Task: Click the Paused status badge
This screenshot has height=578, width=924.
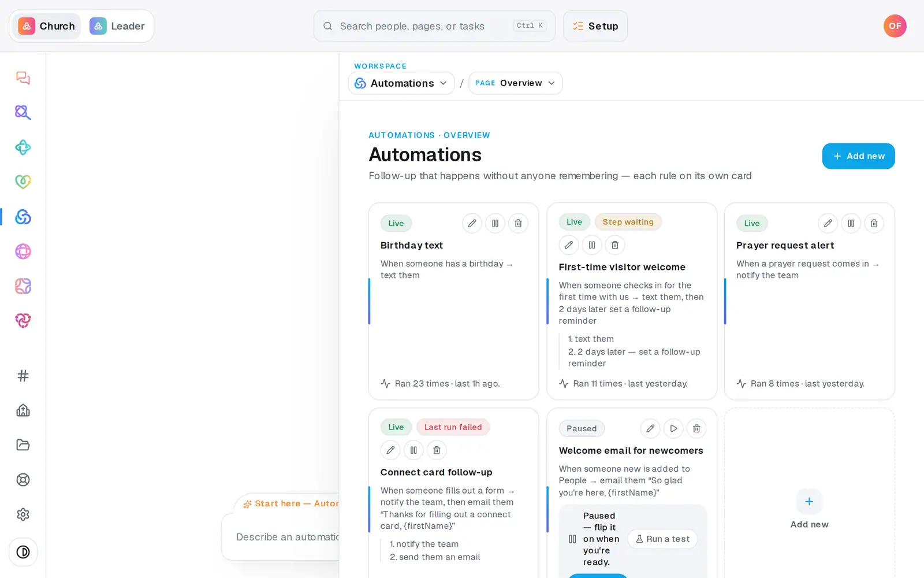Action: coord(582,428)
